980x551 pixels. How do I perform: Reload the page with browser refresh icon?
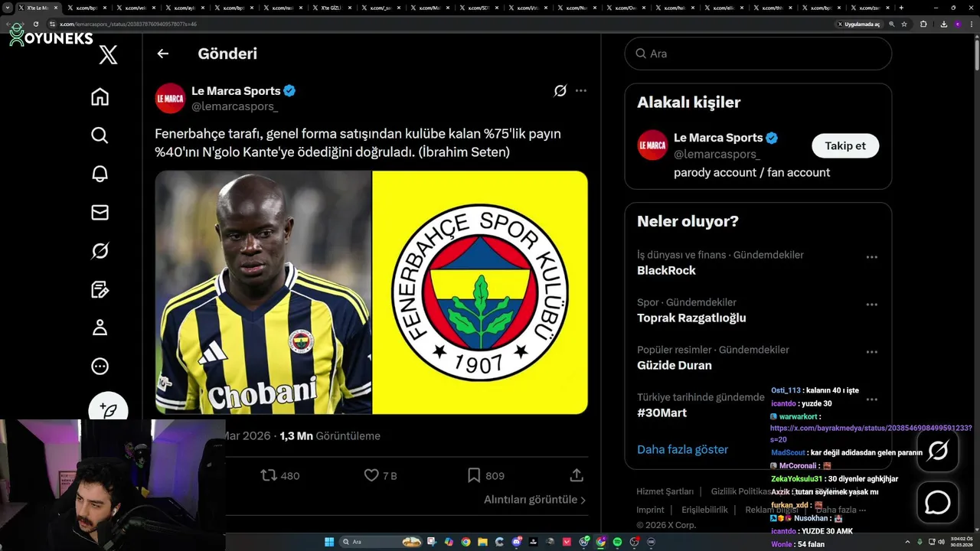point(35,24)
